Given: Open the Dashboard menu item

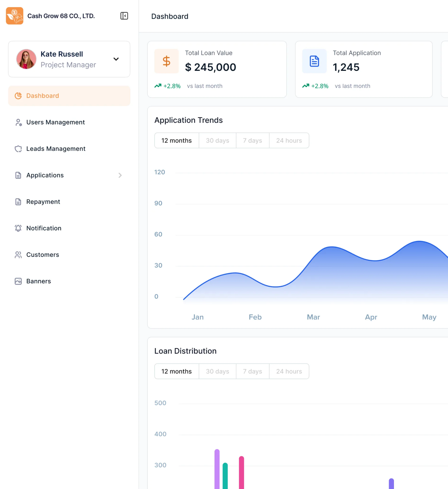Looking at the screenshot, I should coord(69,95).
